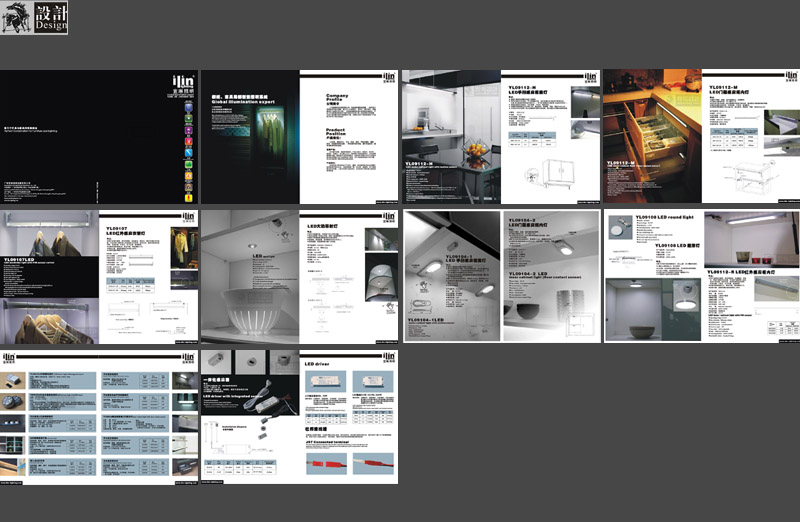This screenshot has height=522, width=800.
Task: Click the 'LED driver' heading
Action: coord(317,364)
